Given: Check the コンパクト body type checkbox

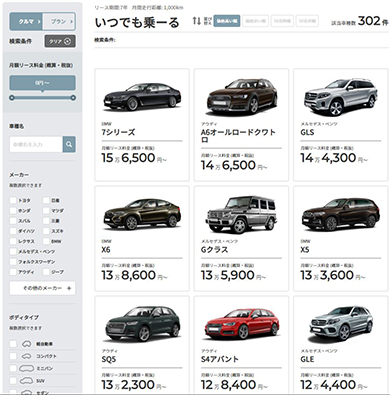Looking at the screenshot, I should coord(13,356).
